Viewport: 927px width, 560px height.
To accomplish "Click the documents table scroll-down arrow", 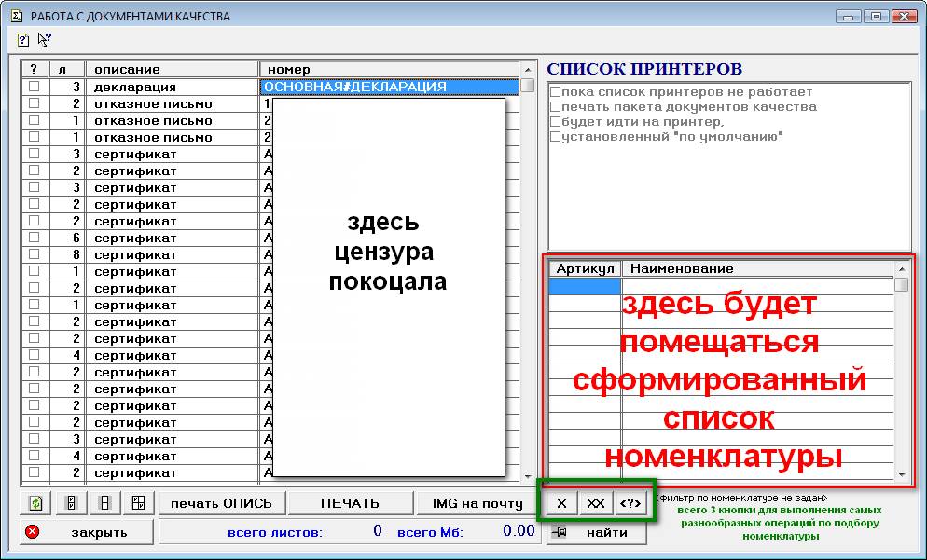I will 528,475.
